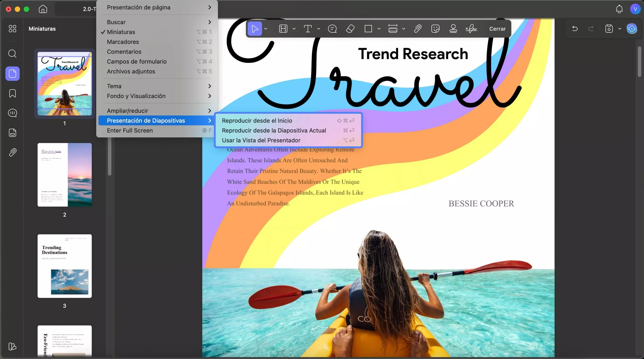Expand the save options dropdown arrow
644x359 pixels.
(x=620, y=29)
